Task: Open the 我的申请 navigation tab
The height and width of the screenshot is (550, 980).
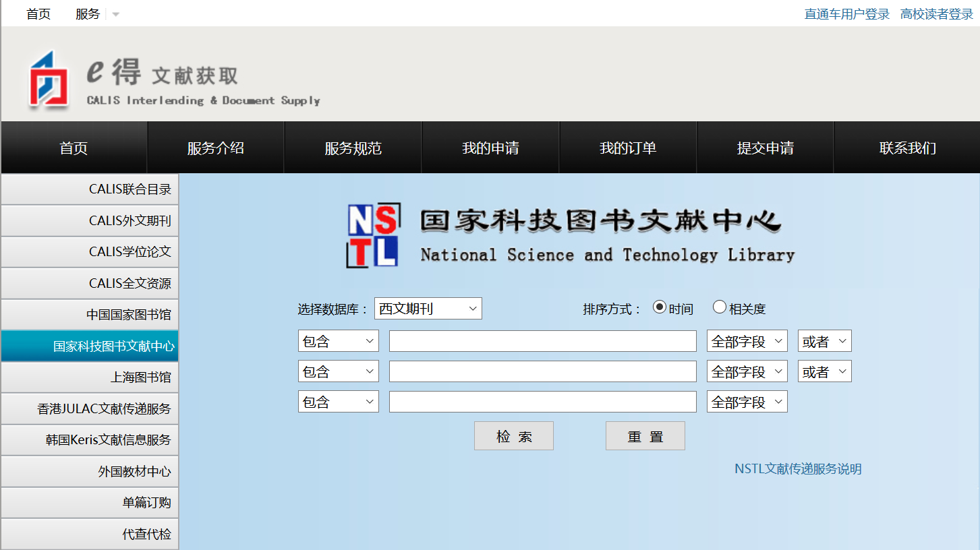Action: pos(490,148)
